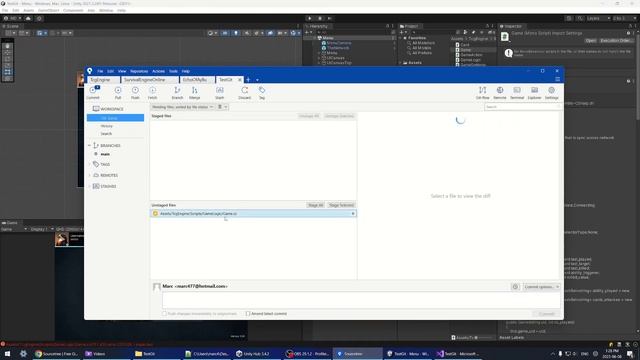
Task: Open Sourcetree Settings from the toolbar
Action: point(551,92)
